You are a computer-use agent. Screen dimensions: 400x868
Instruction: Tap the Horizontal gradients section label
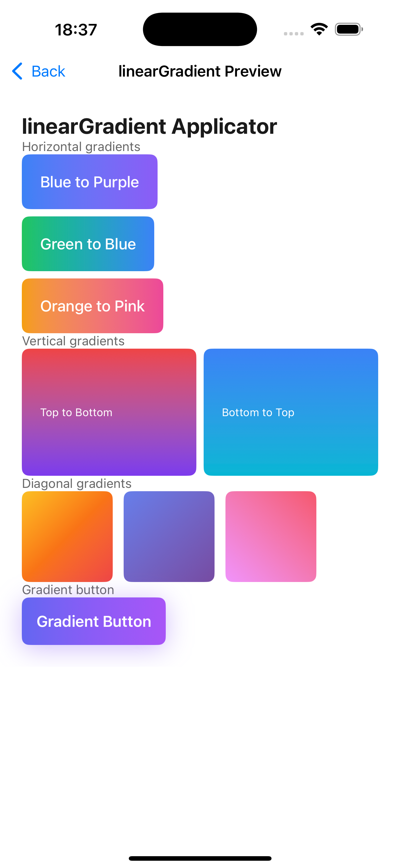click(x=81, y=147)
